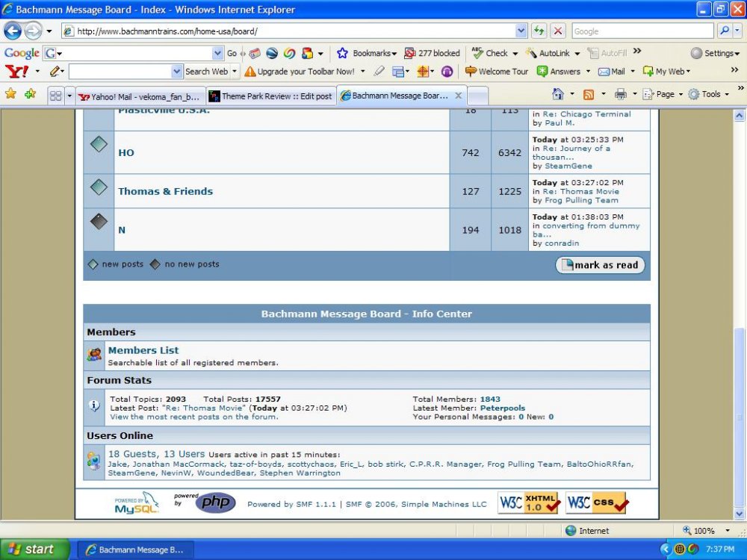The height and width of the screenshot is (560, 747).
Task: Click in the Google search box
Action: coord(642,31)
